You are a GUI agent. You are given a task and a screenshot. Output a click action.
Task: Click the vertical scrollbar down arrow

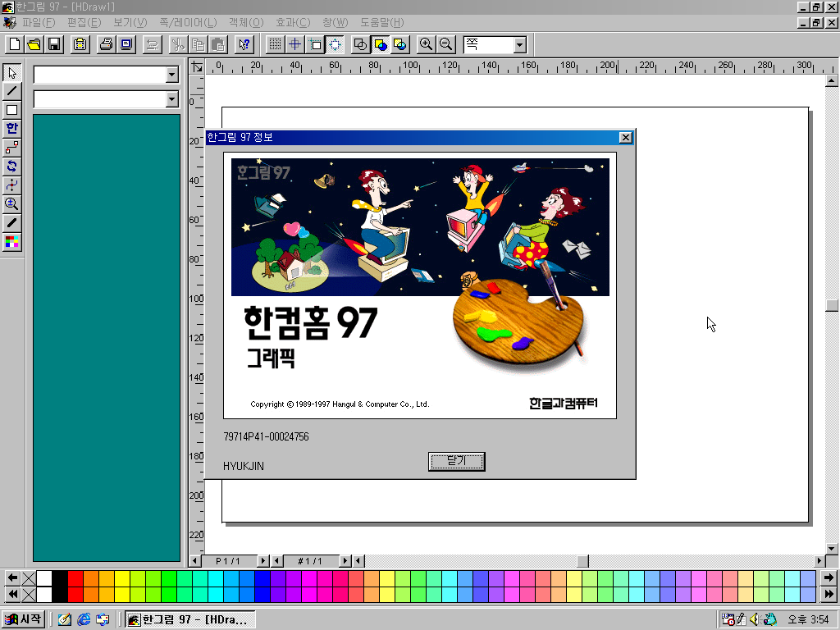(832, 549)
